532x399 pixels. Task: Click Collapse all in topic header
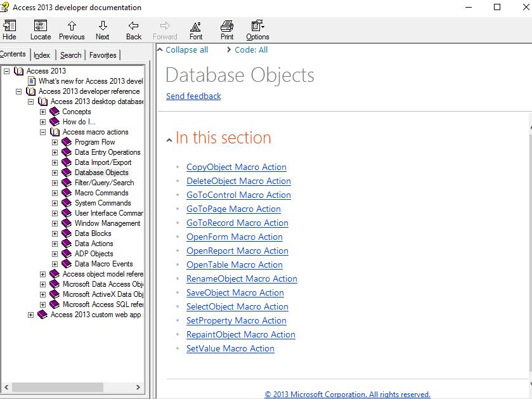coord(186,50)
